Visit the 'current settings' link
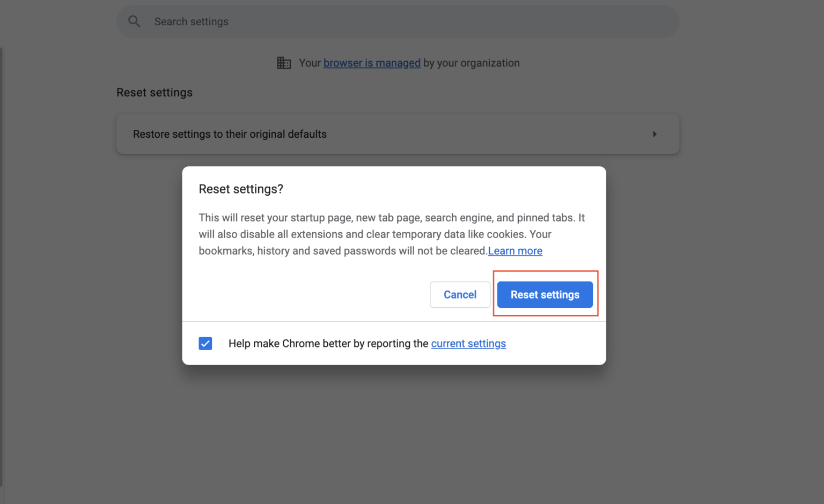The image size is (824, 504). (468, 343)
